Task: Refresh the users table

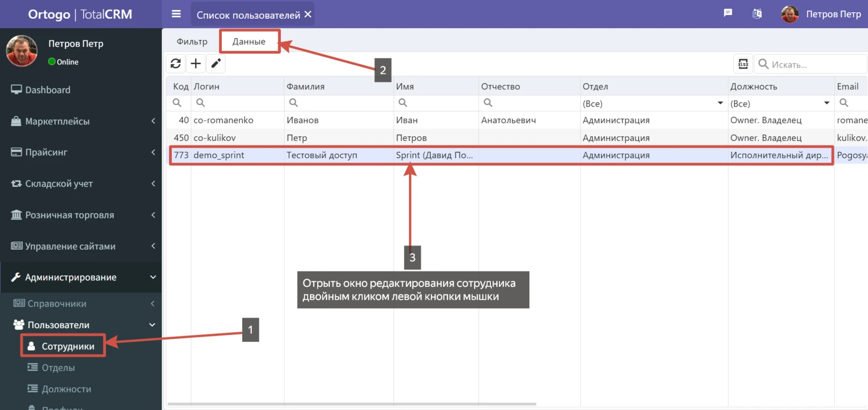Action: (x=176, y=64)
